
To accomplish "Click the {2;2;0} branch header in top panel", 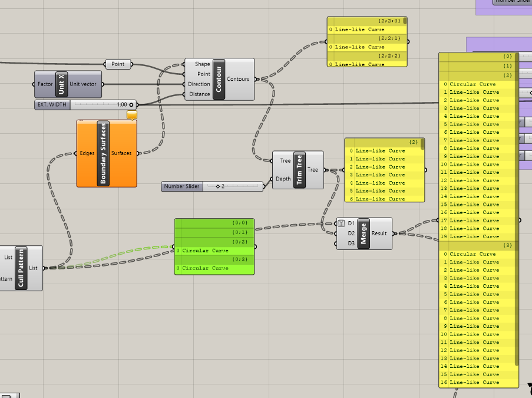I will point(366,21).
